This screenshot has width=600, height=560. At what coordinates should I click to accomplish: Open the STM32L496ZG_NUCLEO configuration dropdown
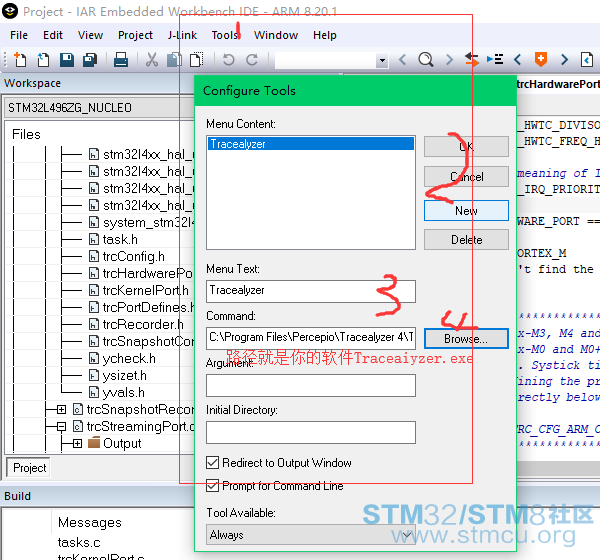click(99, 108)
